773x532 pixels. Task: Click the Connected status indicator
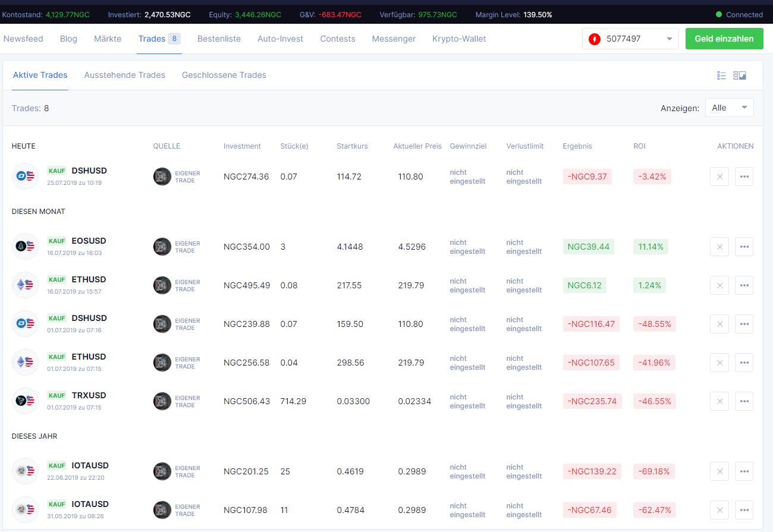click(739, 14)
